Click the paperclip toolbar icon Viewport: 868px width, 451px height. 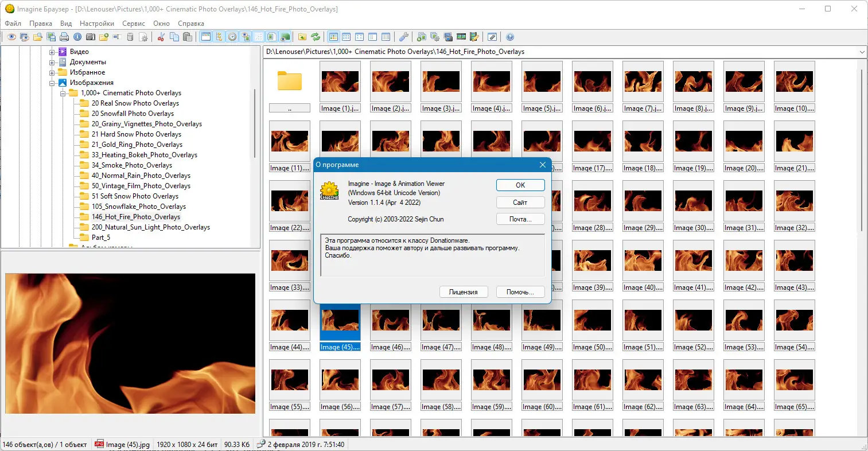pyautogui.click(x=492, y=37)
